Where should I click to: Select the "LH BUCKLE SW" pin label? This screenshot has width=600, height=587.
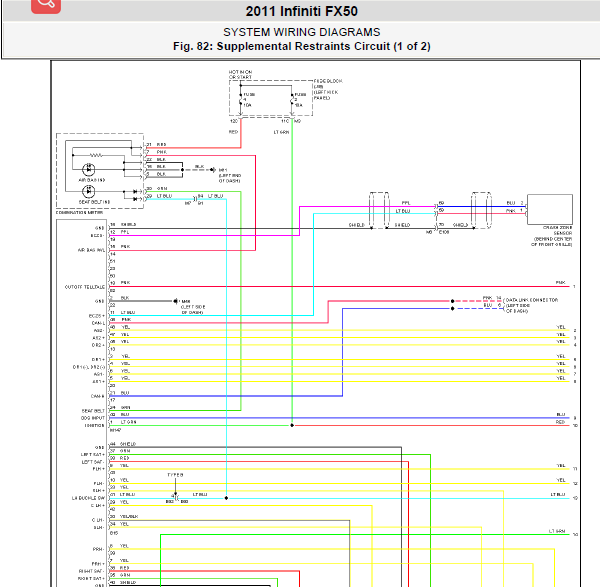(x=88, y=498)
